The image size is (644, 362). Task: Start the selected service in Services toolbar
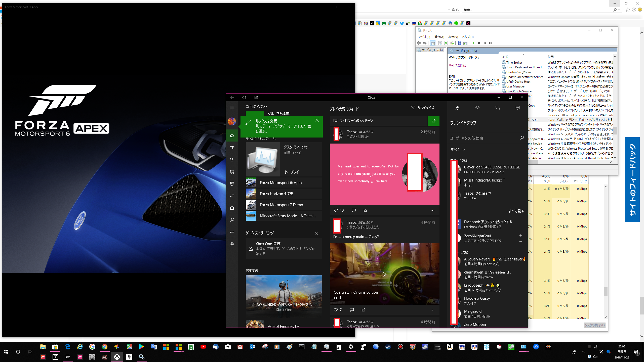pyautogui.click(x=473, y=43)
